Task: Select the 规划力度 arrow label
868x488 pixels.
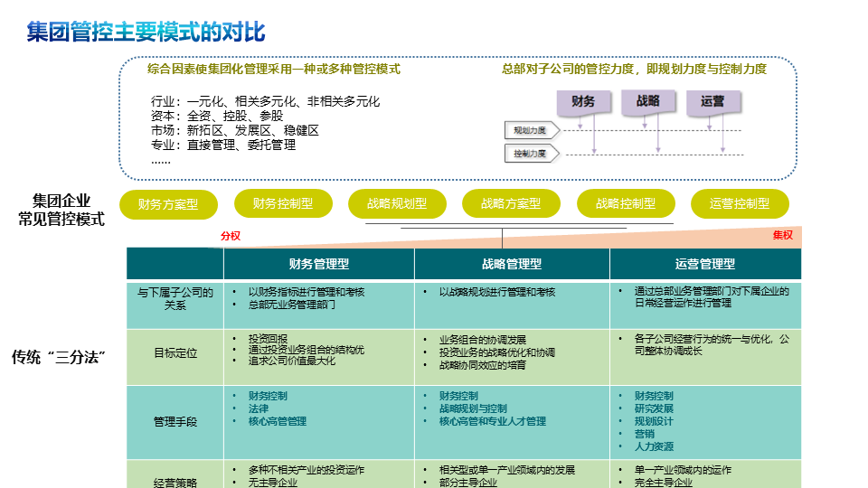Action: click(532, 130)
